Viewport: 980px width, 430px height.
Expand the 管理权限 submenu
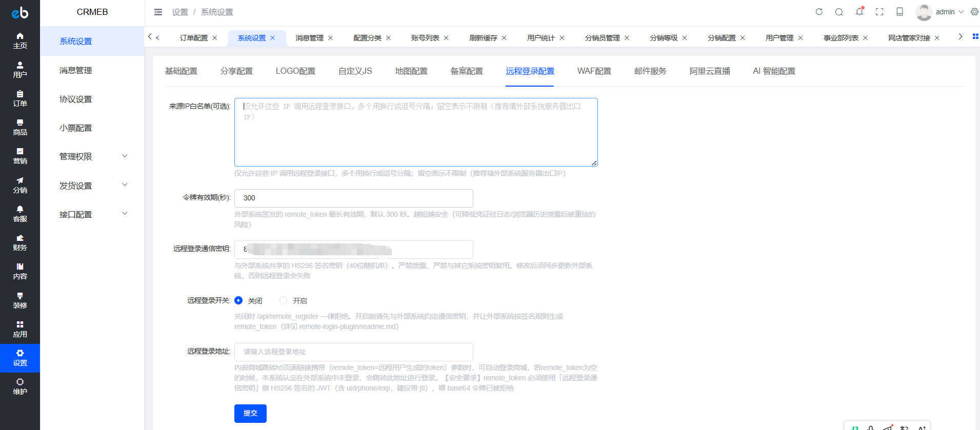click(92, 156)
